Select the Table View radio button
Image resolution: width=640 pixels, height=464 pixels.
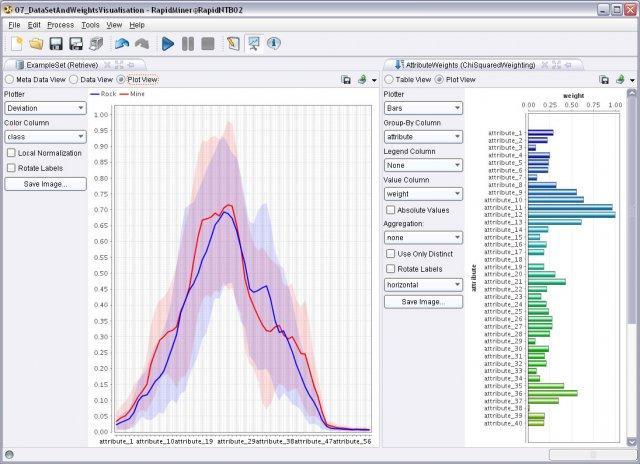[390, 79]
